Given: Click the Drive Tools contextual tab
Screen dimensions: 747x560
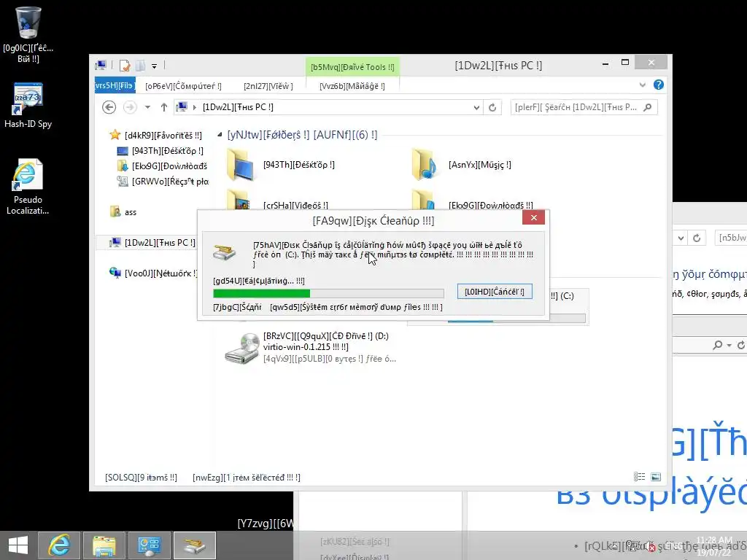Looking at the screenshot, I should pos(352,67).
